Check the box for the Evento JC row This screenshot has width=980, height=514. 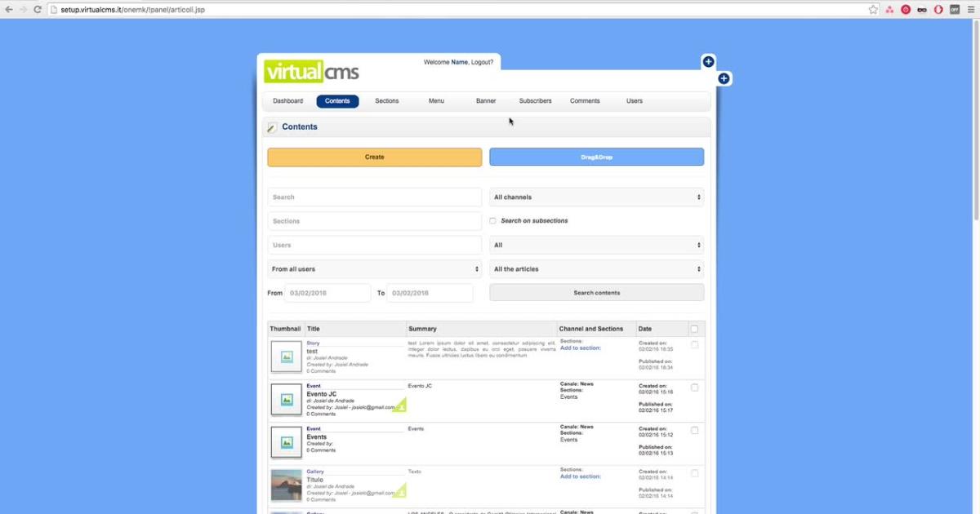(694, 388)
